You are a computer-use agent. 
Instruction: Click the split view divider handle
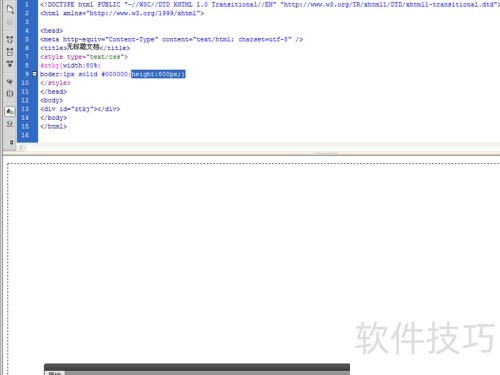click(x=327, y=153)
